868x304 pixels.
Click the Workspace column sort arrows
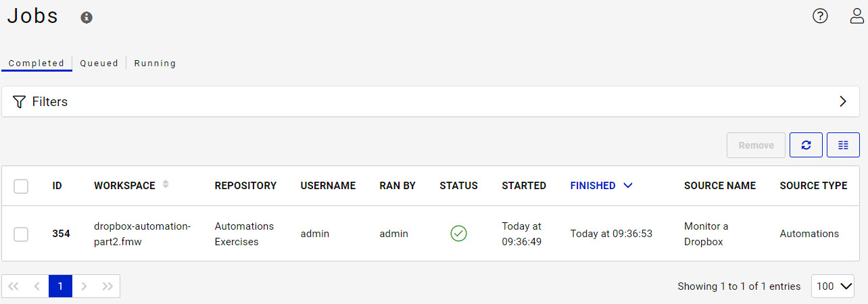(x=166, y=184)
